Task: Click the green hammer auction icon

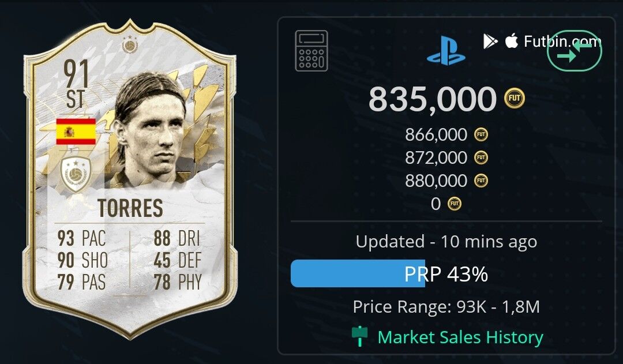Action: [x=360, y=336]
